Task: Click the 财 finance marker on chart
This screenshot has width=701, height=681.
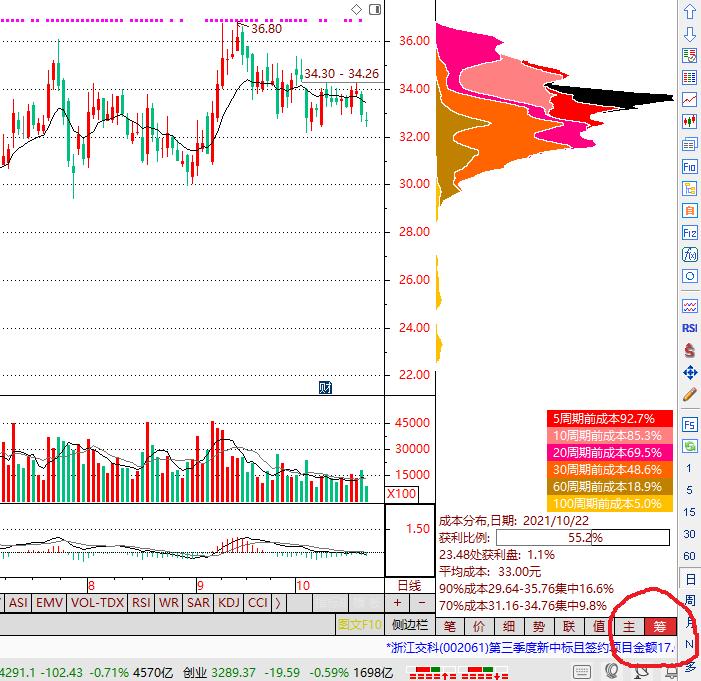Action: tap(325, 387)
